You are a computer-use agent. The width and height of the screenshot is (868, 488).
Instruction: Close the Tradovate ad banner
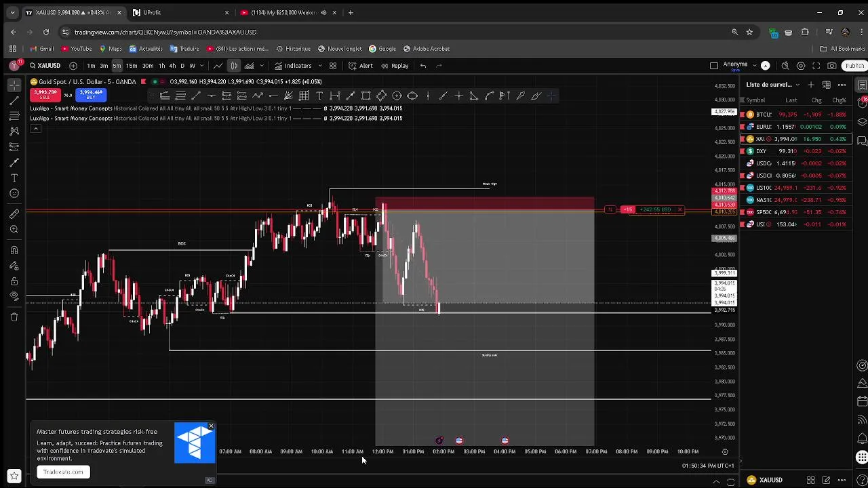(211, 426)
